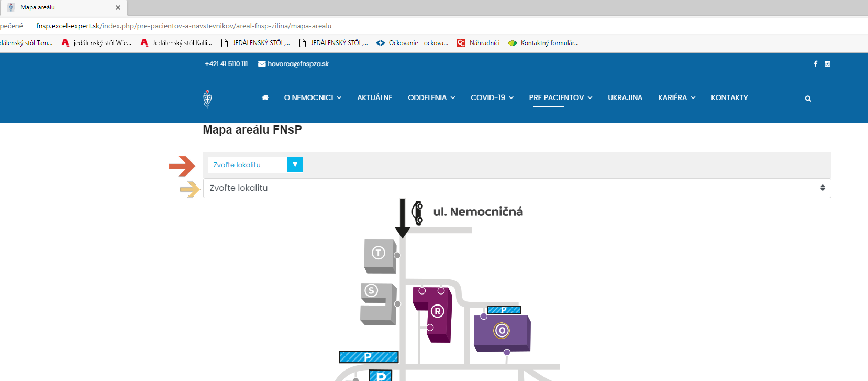Open the Očkovanie bookmark

click(x=413, y=43)
